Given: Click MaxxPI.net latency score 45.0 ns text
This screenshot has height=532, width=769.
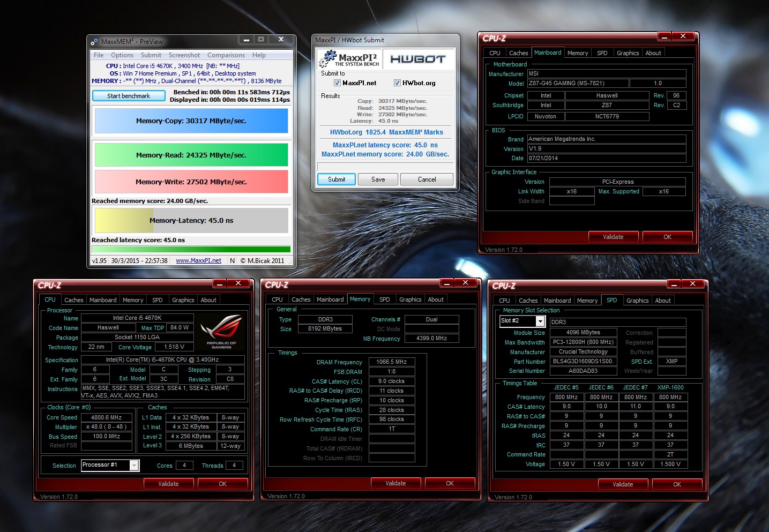Looking at the screenshot, I should [x=385, y=145].
